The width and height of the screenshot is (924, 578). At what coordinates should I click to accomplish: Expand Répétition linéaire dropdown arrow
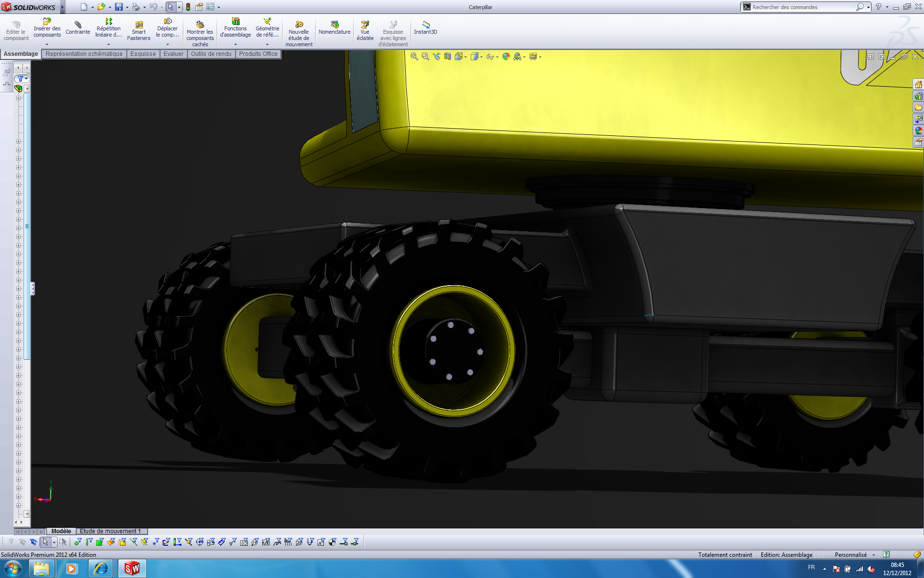point(108,44)
